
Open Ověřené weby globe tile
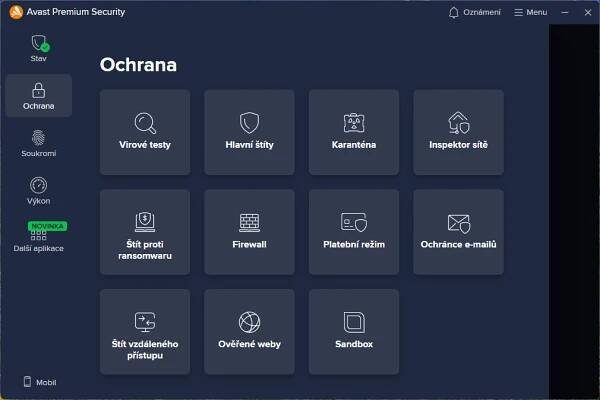[249, 331]
